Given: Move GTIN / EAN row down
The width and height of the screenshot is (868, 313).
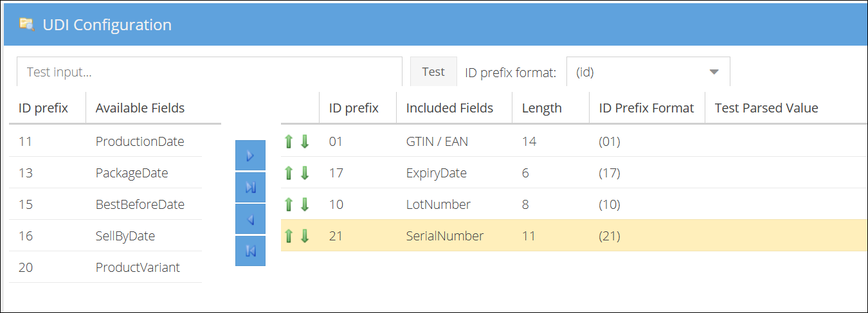Looking at the screenshot, I should [x=305, y=141].
